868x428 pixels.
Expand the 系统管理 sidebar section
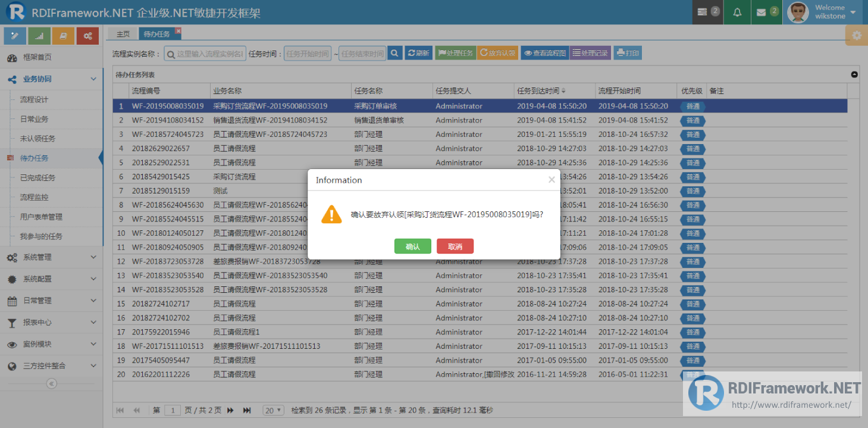pos(51,257)
